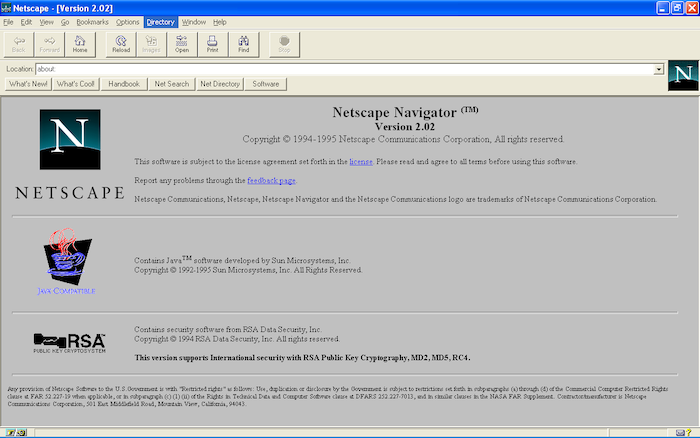Open the Options menu

point(128,22)
